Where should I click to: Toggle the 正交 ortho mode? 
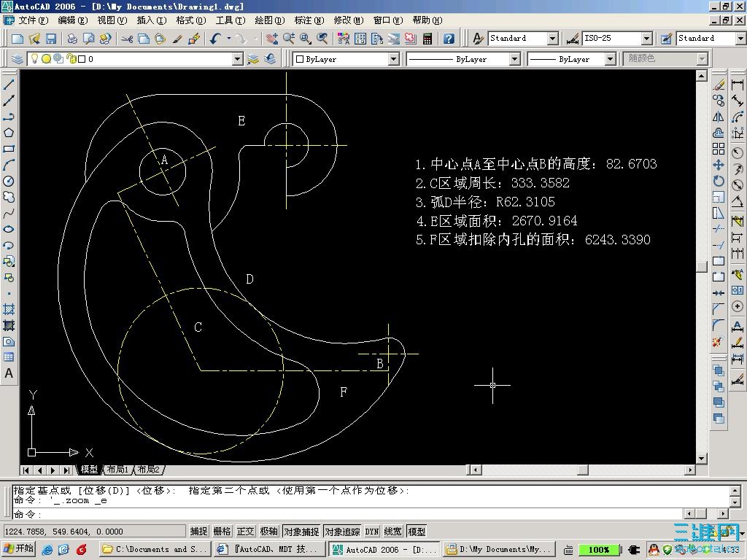(x=245, y=532)
